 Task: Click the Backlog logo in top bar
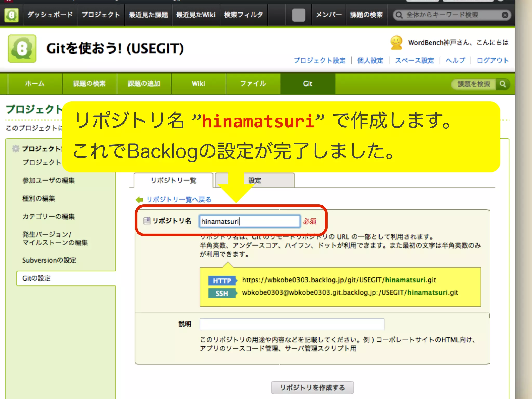click(x=11, y=15)
